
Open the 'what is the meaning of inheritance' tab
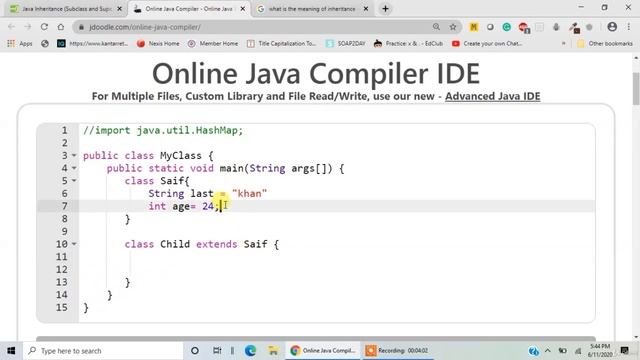(312, 9)
